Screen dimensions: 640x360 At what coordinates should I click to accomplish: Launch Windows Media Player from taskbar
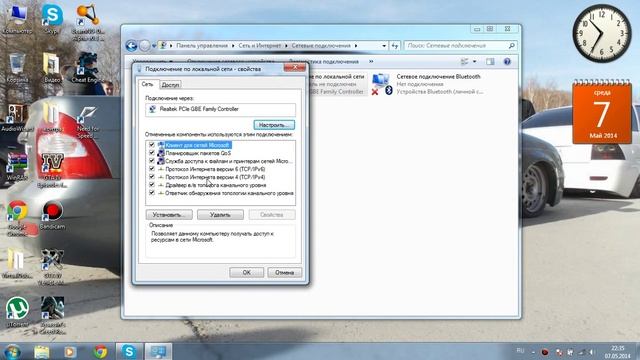[70, 351]
